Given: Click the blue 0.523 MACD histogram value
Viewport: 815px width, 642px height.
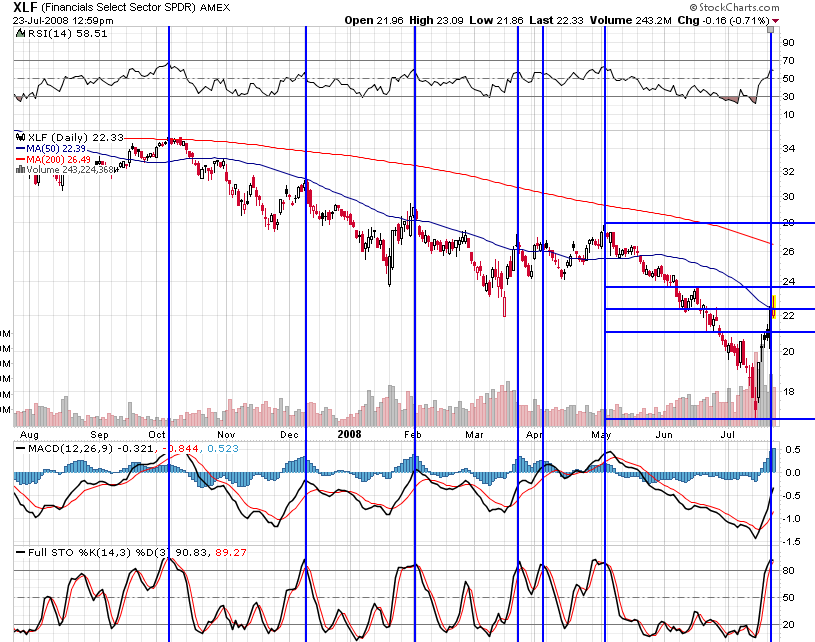Looking at the screenshot, I should click(223, 449).
